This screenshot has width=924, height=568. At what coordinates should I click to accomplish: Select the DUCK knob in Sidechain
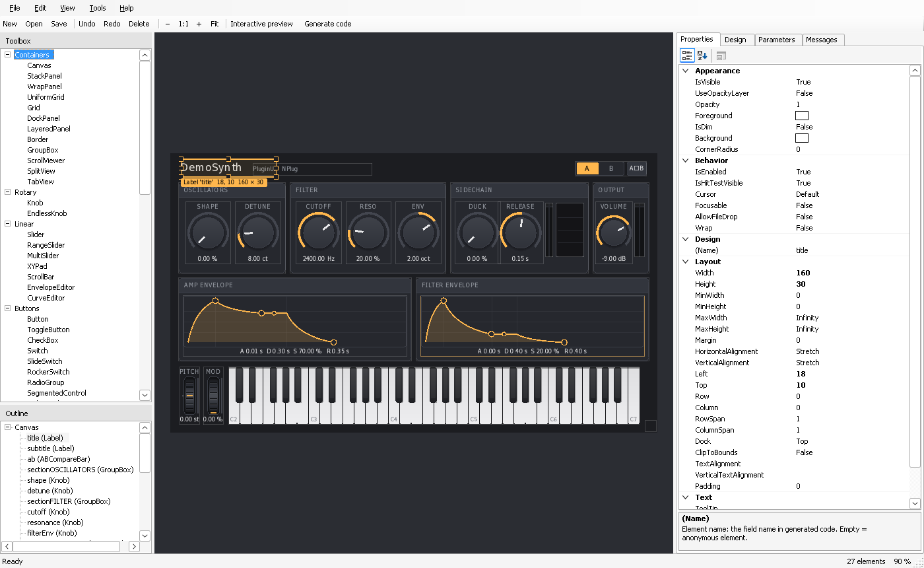477,232
